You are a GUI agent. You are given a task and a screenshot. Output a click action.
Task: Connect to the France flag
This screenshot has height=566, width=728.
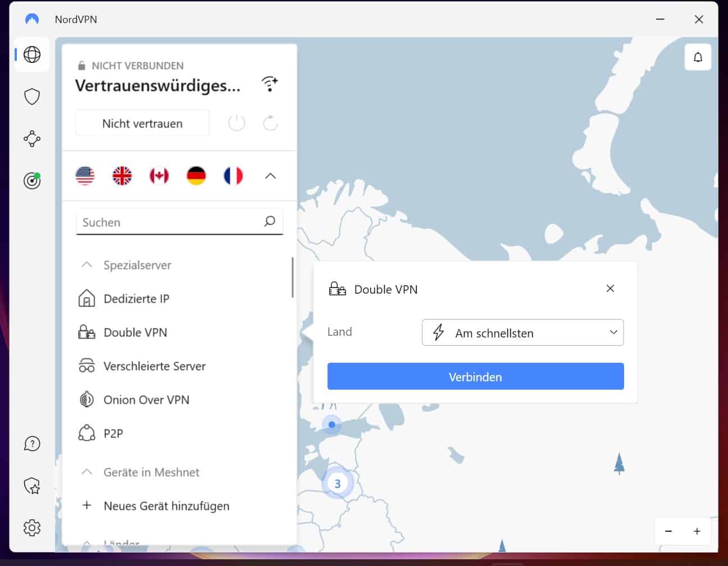click(x=233, y=176)
